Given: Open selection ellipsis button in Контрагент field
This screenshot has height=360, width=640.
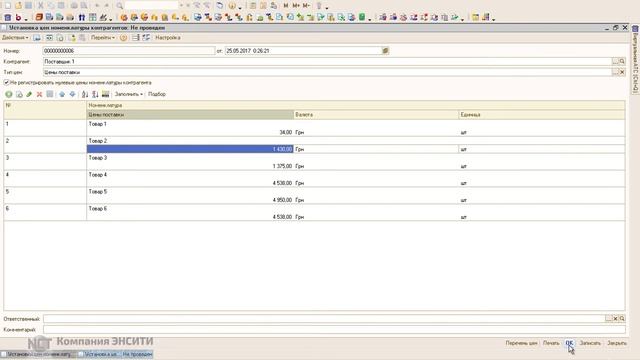Looking at the screenshot, I should click(x=616, y=61).
